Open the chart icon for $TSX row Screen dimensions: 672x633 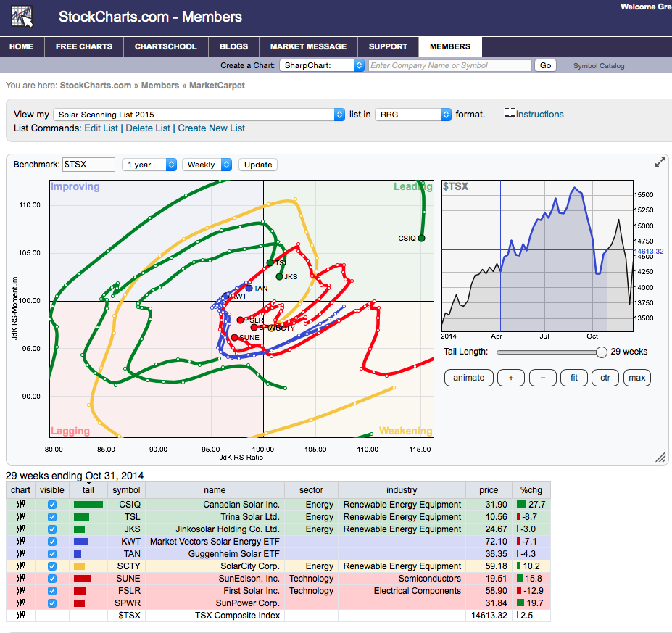[x=20, y=616]
